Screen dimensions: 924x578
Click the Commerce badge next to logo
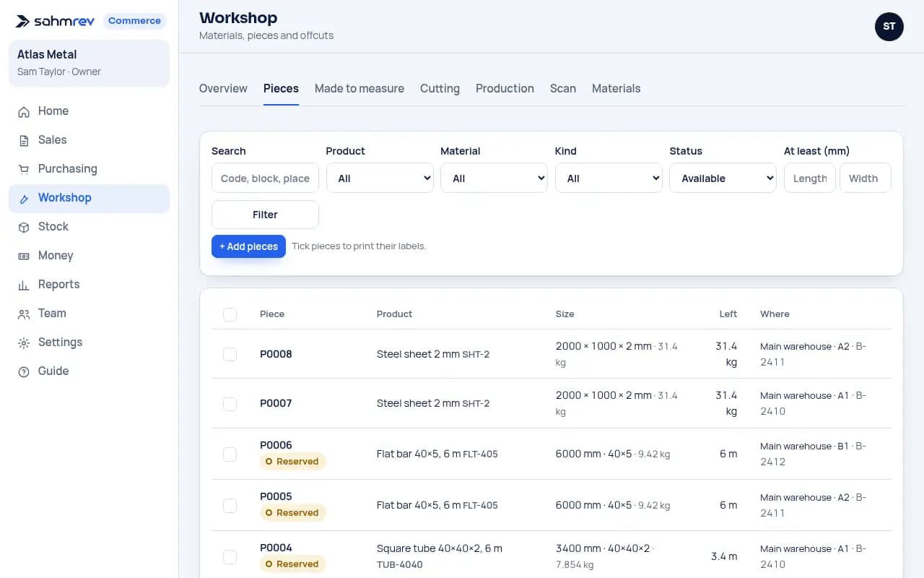[134, 21]
